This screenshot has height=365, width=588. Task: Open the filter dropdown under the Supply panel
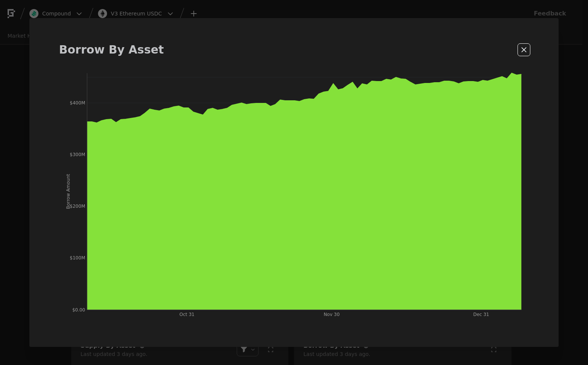[x=248, y=350]
